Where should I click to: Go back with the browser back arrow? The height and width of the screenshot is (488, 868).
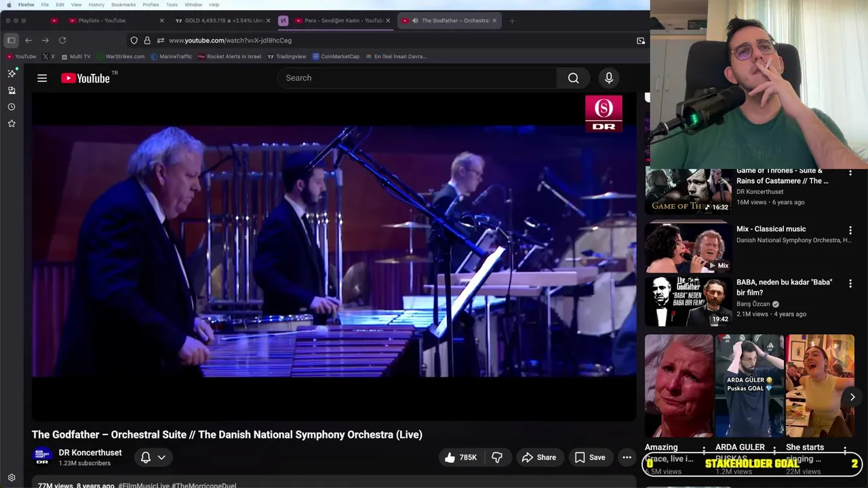[28, 41]
